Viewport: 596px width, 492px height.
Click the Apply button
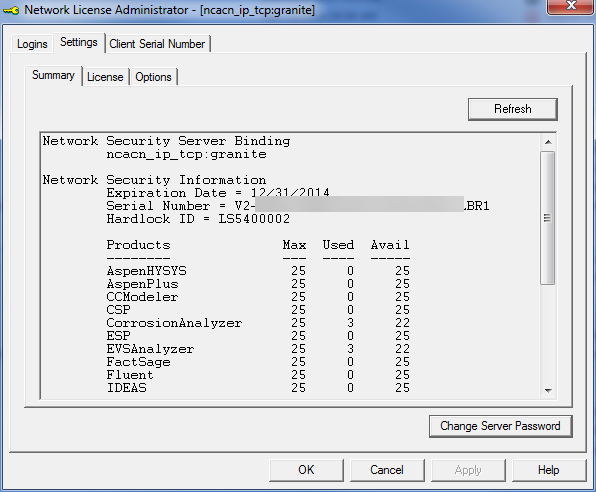(468, 470)
